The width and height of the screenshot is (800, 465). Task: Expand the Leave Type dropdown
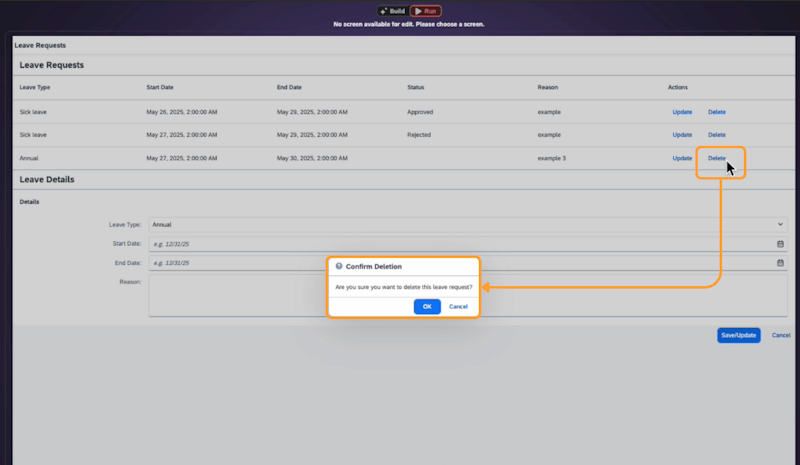click(x=780, y=225)
